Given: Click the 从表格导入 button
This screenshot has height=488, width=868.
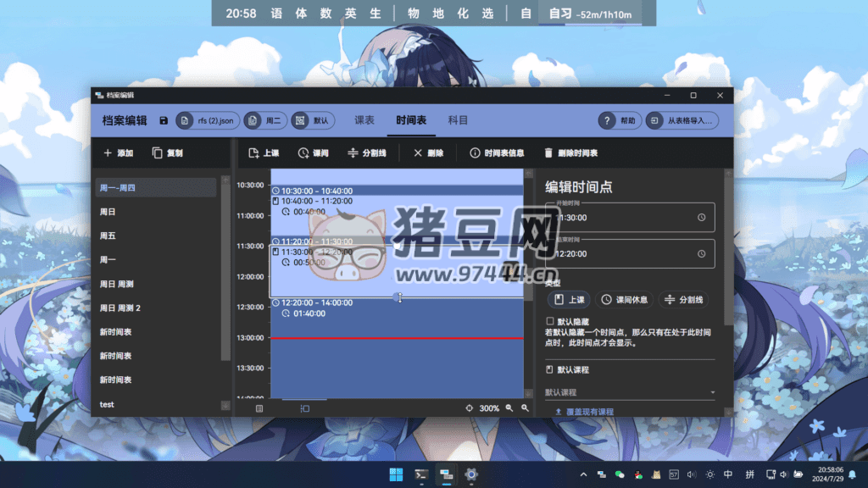Looking at the screenshot, I should (x=683, y=121).
